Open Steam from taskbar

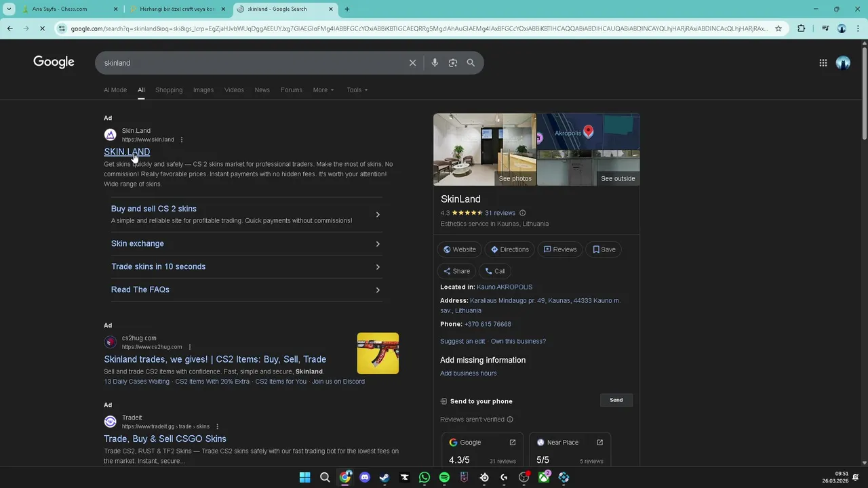coord(384,477)
